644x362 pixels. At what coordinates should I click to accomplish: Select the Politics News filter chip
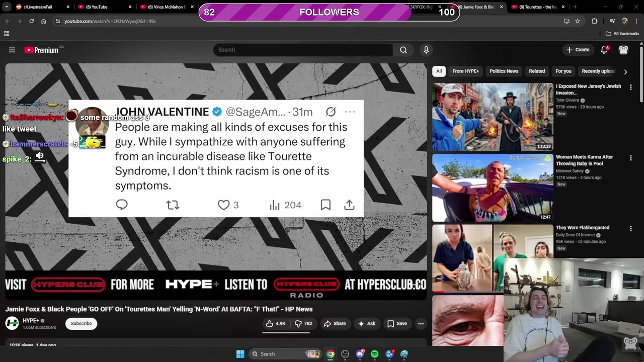pyautogui.click(x=504, y=71)
